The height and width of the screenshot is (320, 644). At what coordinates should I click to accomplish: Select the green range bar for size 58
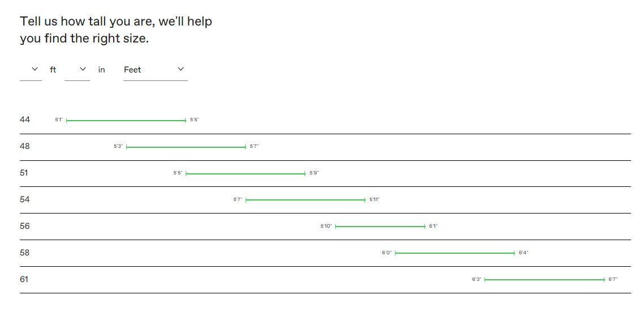[454, 253]
